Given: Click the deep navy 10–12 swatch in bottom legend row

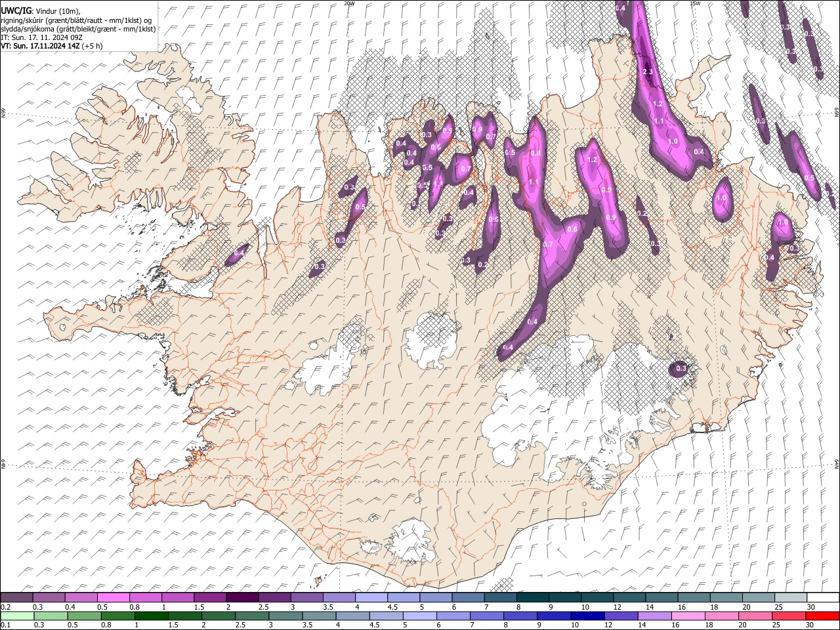Looking at the screenshot, I should [587, 616].
